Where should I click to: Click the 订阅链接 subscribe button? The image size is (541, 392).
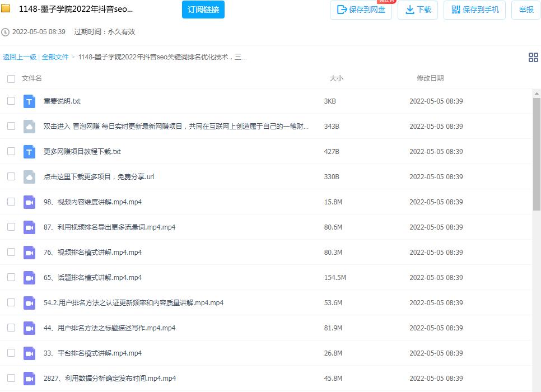203,10
